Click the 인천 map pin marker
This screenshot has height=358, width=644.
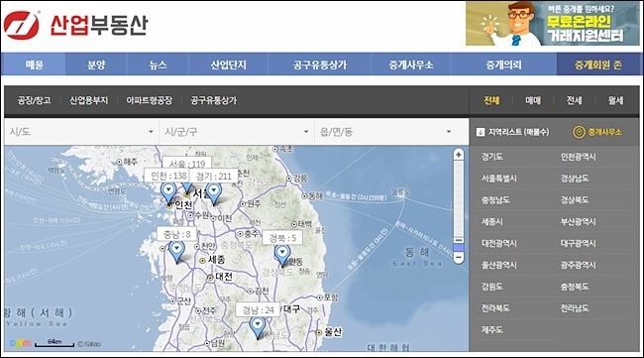pos(168,193)
